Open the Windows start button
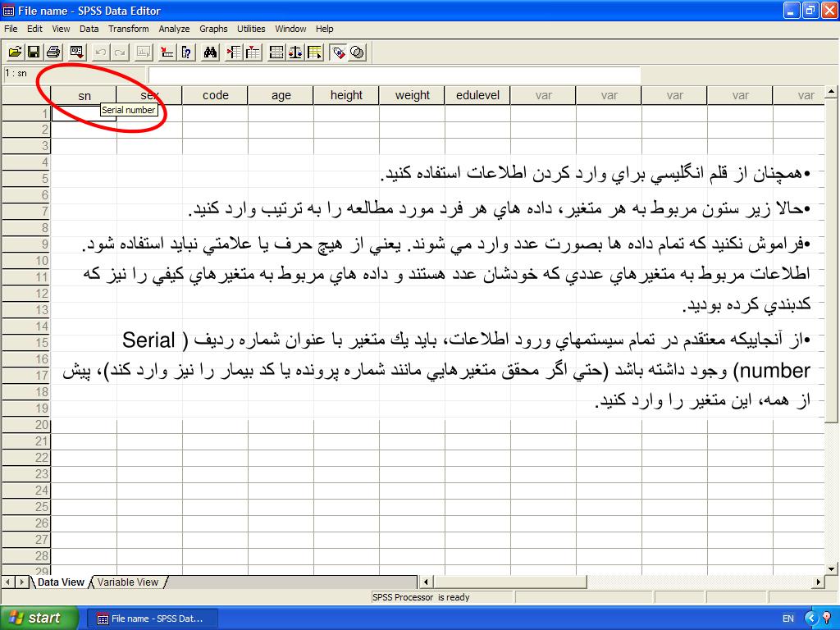Image resolution: width=840 pixels, height=630 pixels. (39, 618)
